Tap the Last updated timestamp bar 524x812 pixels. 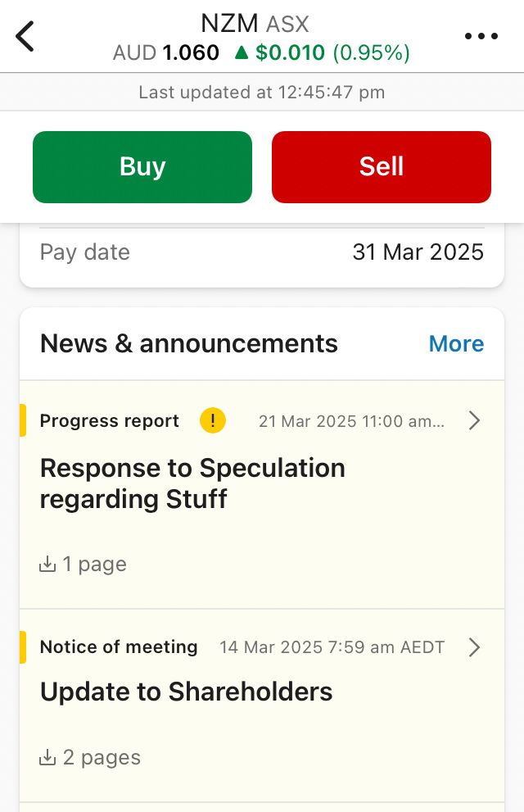coord(262,92)
